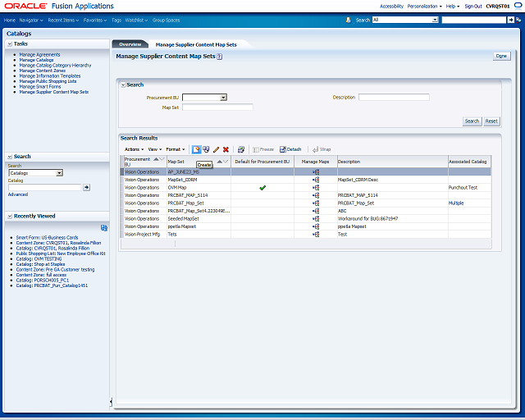Sort Procurement BU column ascending
Image resolution: width=525 pixels, height=420 pixels.
156,159
